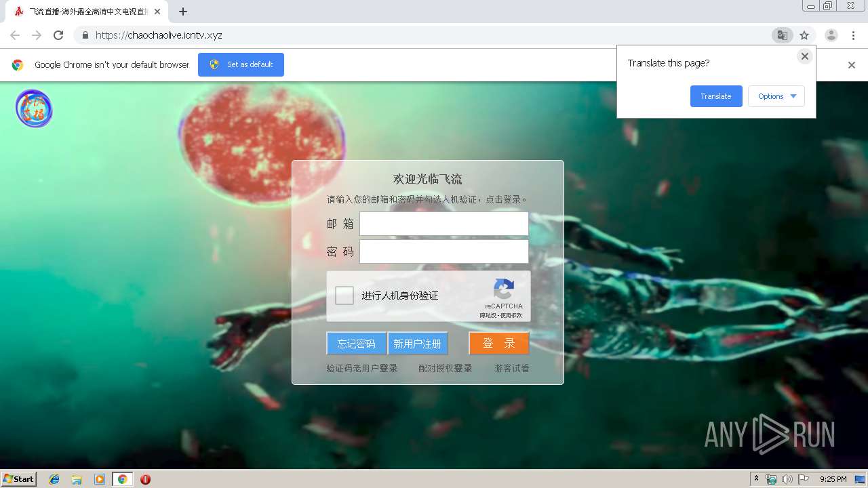Open a new tab with plus button
Image resolution: width=868 pixels, height=488 pixels.
pos(183,12)
